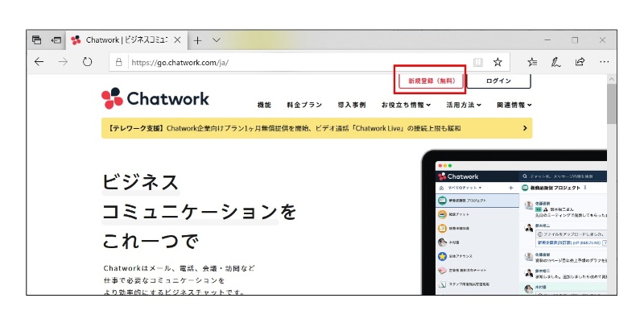Open the 機能 navigation menu item
Image resolution: width=644 pixels, height=323 pixels.
point(264,105)
